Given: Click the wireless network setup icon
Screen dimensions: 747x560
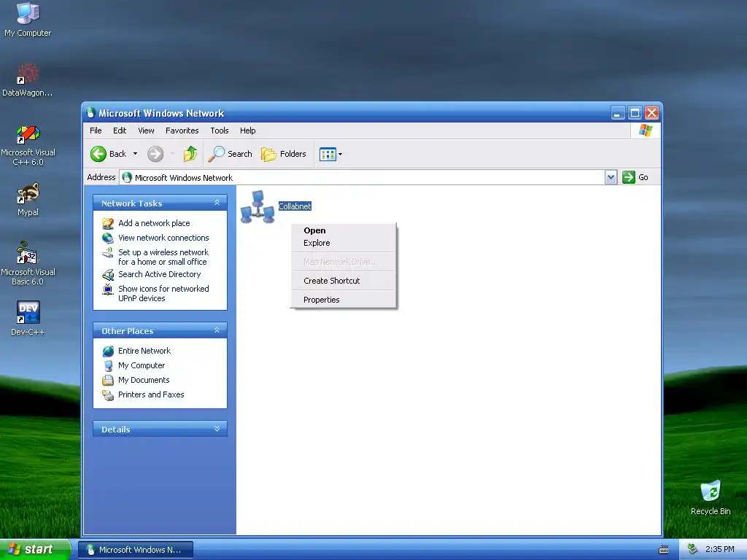Looking at the screenshot, I should point(108,253).
